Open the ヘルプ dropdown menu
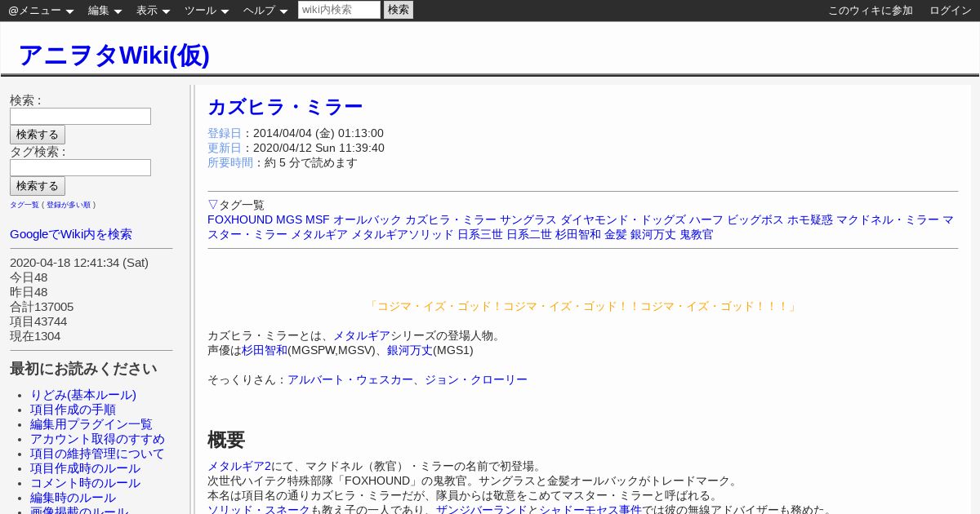This screenshot has height=514, width=980. pyautogui.click(x=265, y=11)
